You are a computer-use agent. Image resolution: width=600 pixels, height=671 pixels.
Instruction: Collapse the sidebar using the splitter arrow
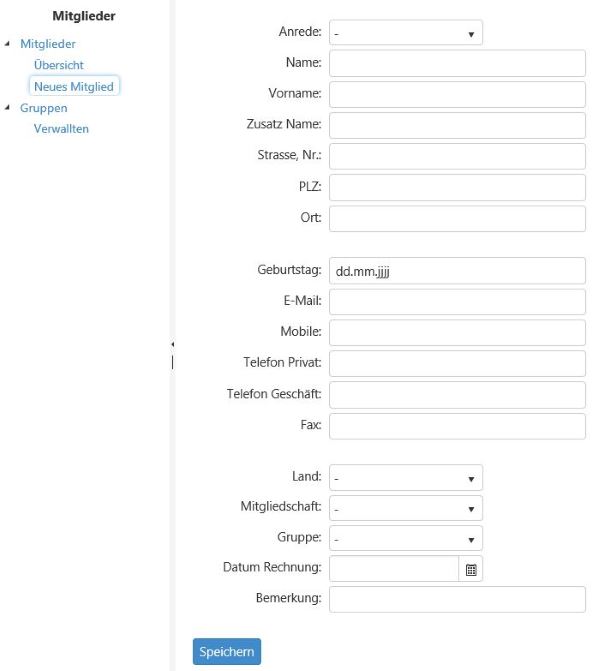172,344
